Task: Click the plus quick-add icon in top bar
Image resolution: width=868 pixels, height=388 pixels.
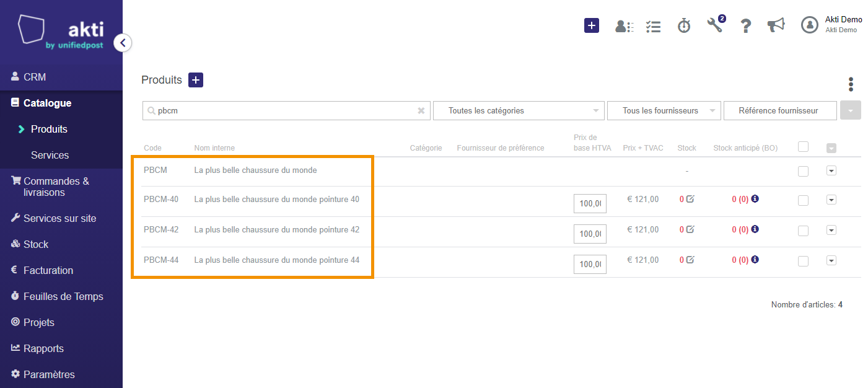Action: [592, 25]
